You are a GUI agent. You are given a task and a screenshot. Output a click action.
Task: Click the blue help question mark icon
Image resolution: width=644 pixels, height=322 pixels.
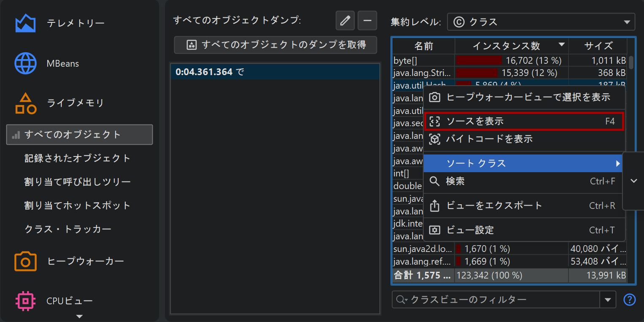click(629, 300)
